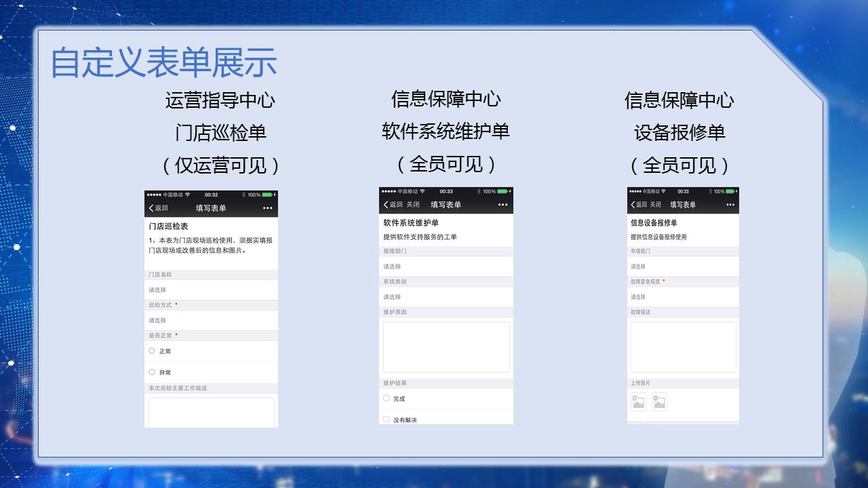The width and height of the screenshot is (868, 488).
Task: Click the 100% battery level indicator
Action: (x=254, y=195)
